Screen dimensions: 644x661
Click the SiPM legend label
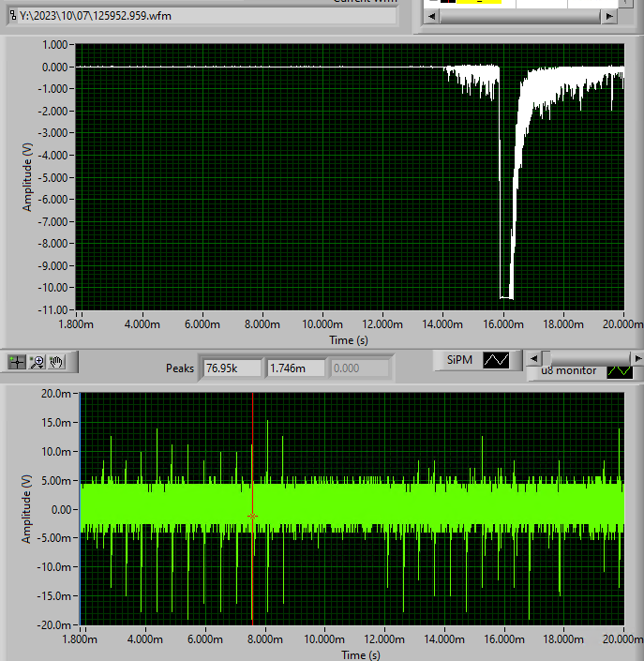point(459,359)
